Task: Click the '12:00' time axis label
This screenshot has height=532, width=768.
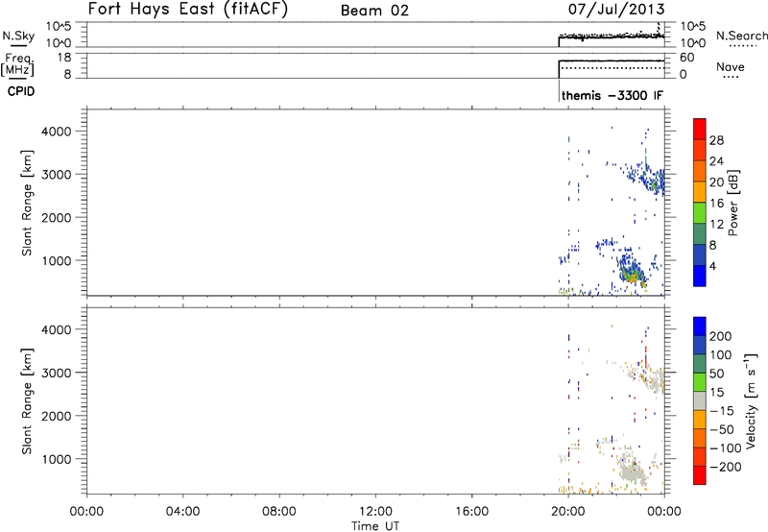Action: click(375, 512)
